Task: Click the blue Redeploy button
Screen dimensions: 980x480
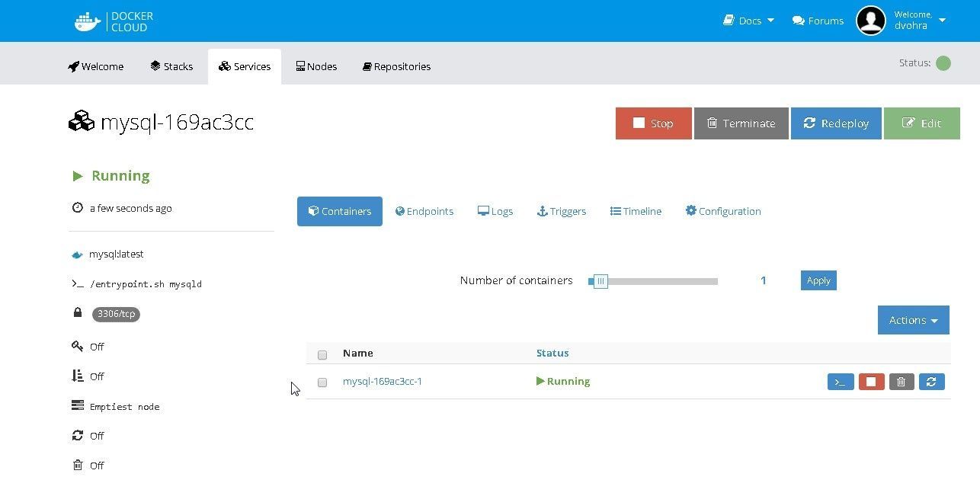Action: [836, 123]
